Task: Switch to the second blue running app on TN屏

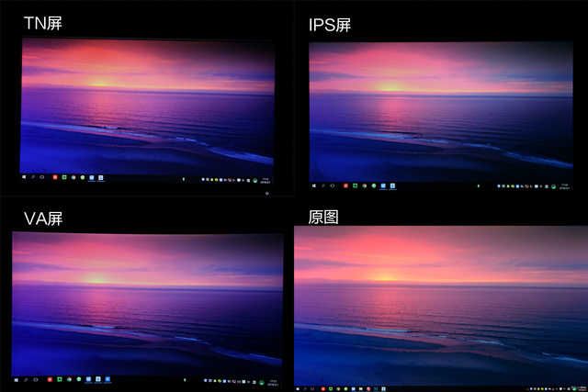Action: 100,178
